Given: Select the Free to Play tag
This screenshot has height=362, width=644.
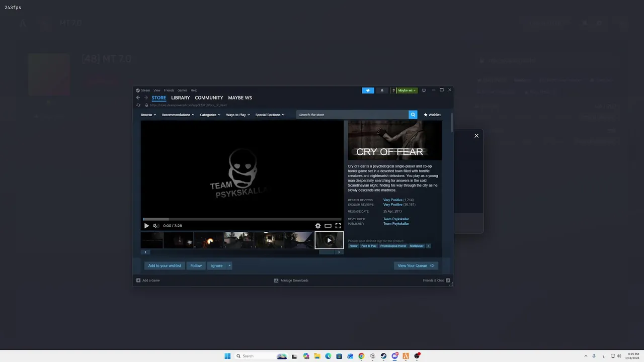Looking at the screenshot, I should (369, 246).
